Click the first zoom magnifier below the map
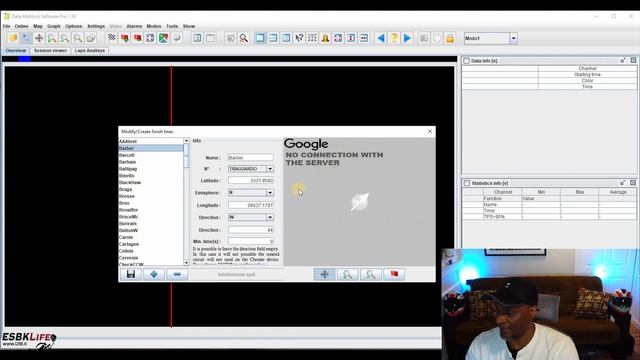The width and height of the screenshot is (640, 360). point(347,274)
